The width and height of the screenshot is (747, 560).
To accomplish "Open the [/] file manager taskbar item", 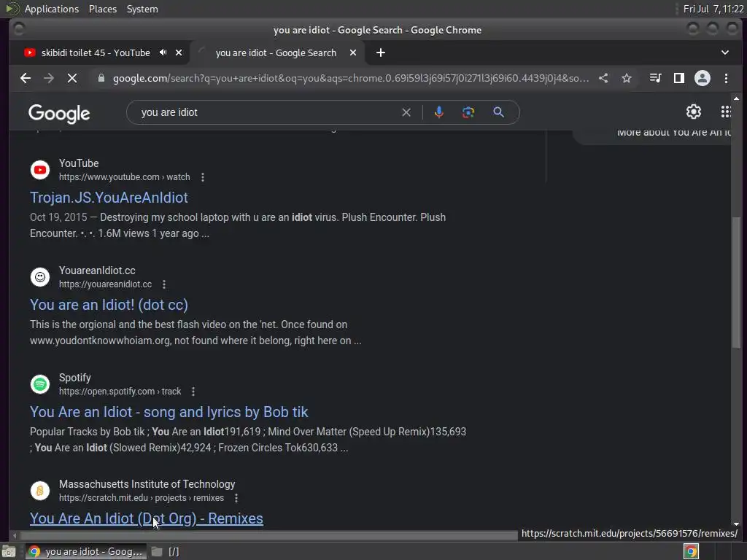I will tap(166, 551).
